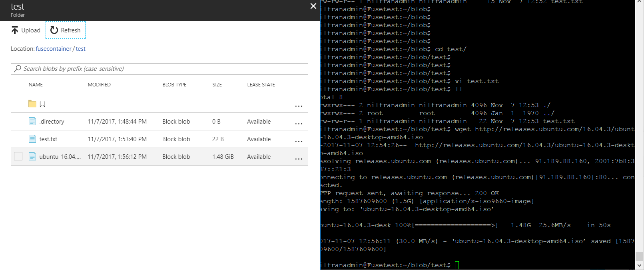Open more options for the [..] row
This screenshot has height=270, width=644.
[x=299, y=106]
